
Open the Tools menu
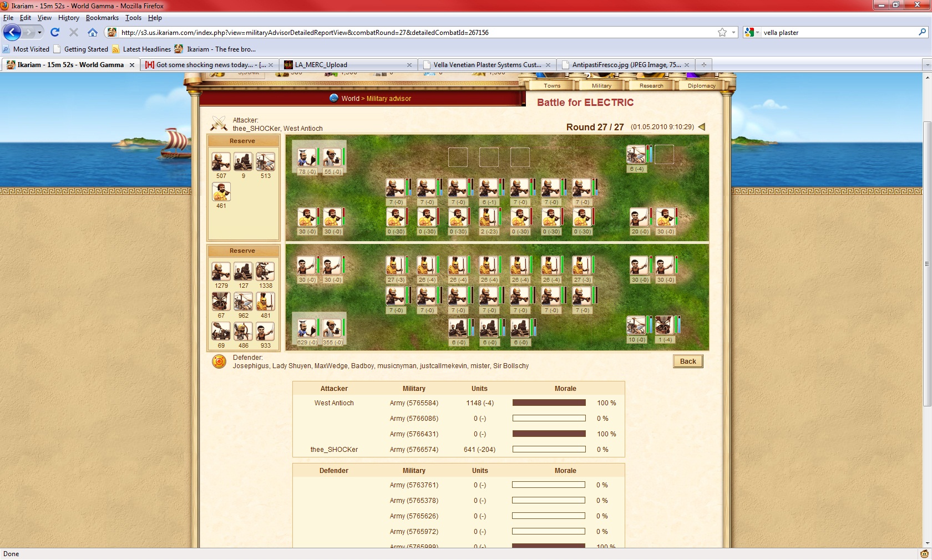[133, 18]
